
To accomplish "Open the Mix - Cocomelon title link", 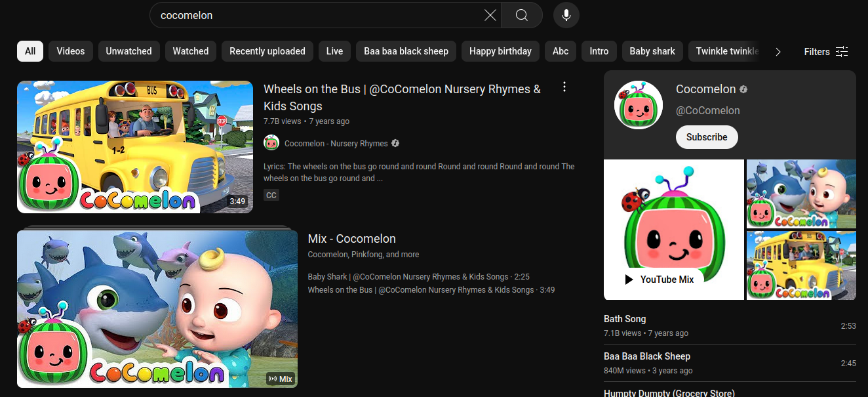I will pos(352,239).
